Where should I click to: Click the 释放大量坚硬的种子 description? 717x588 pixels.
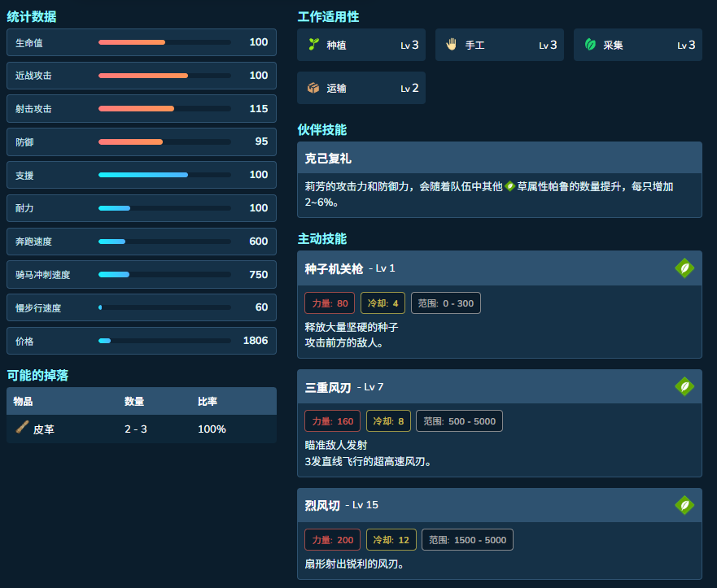coord(352,327)
